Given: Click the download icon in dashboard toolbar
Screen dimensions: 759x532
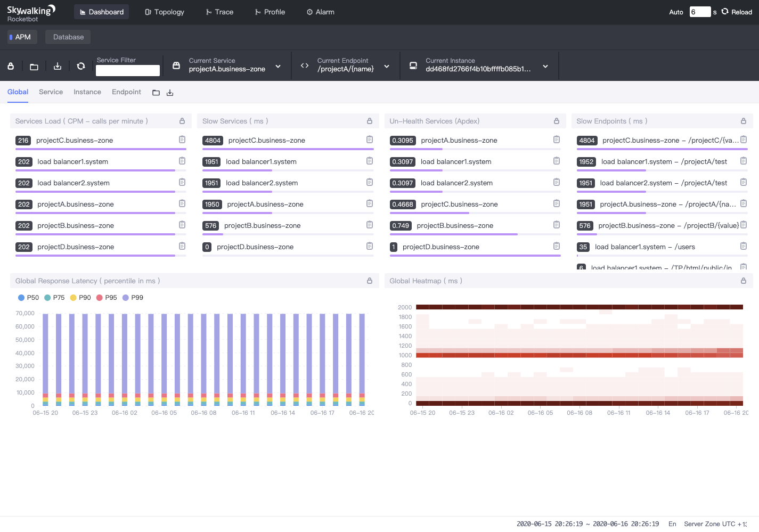Looking at the screenshot, I should (x=58, y=66).
